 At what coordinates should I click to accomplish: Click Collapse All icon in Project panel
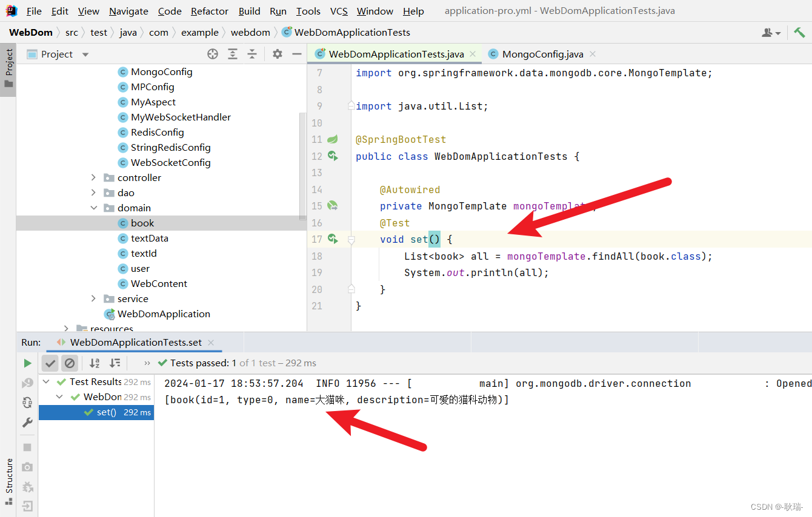coord(252,54)
